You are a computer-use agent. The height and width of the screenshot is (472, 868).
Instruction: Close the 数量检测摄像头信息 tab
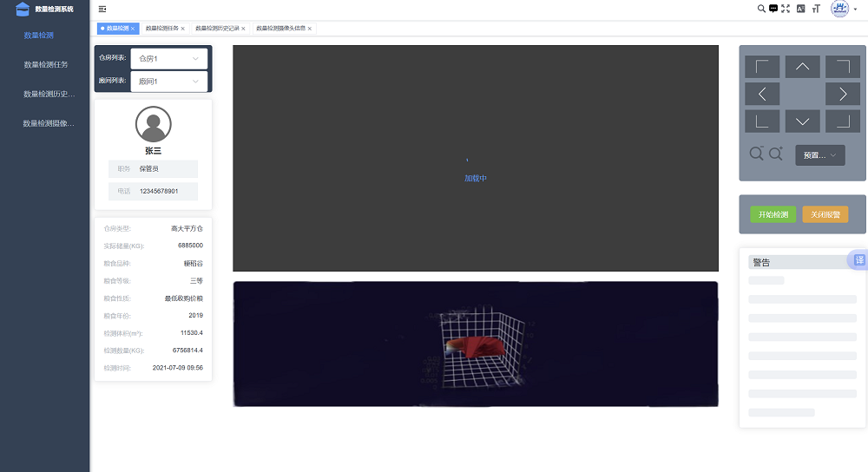click(310, 29)
